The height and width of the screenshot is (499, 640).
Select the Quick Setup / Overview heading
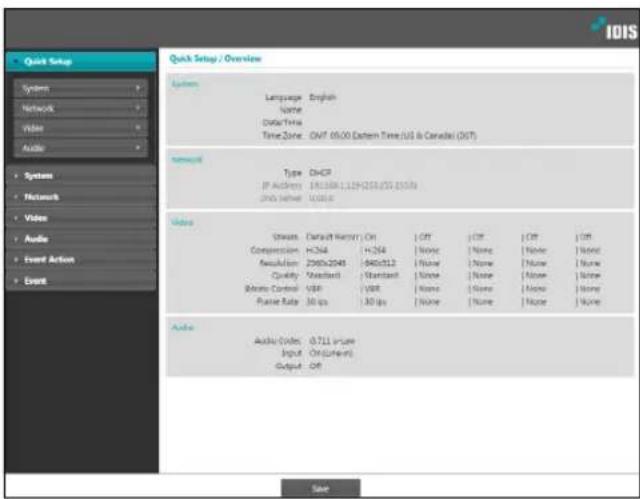(215, 59)
